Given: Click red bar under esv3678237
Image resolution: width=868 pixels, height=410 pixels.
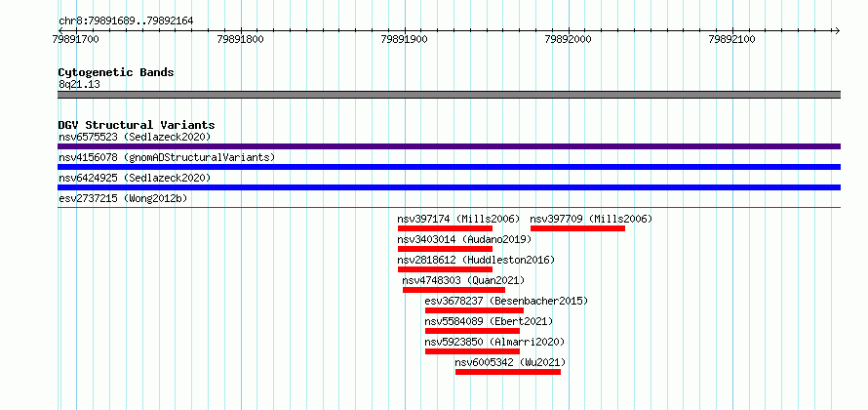Looking at the screenshot, I should click(x=474, y=310).
